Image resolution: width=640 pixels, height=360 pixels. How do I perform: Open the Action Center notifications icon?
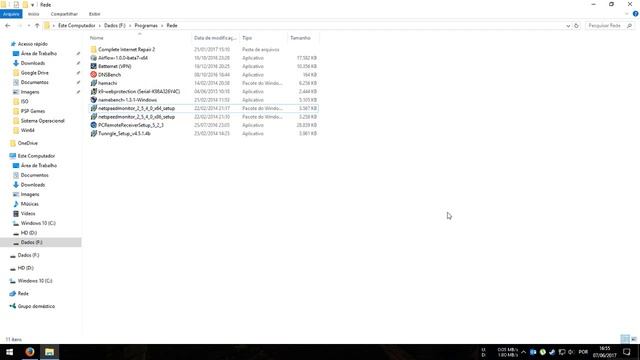(627, 352)
